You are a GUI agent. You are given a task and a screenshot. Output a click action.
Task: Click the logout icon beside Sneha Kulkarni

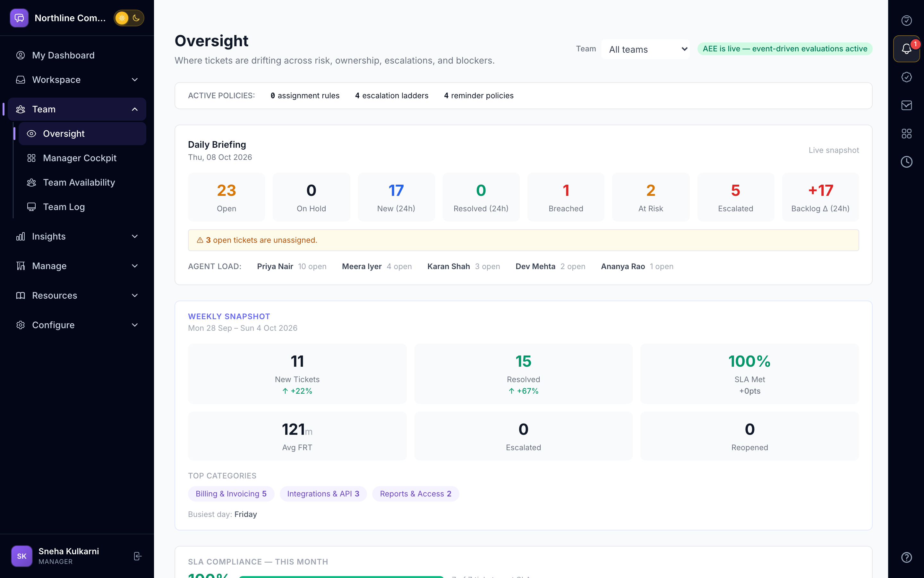coord(137,556)
